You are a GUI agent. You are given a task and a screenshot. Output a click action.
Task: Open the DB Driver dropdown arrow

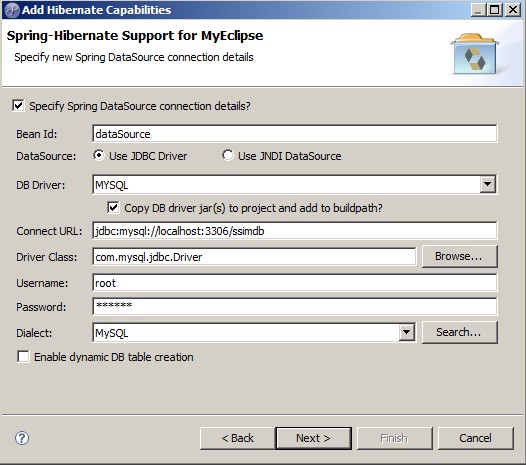(x=487, y=185)
